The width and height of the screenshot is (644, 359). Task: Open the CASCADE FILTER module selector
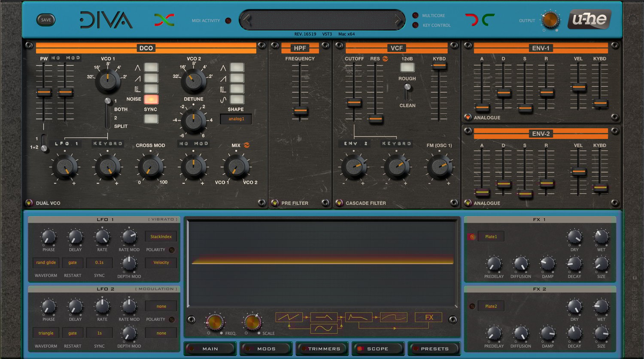click(x=339, y=203)
